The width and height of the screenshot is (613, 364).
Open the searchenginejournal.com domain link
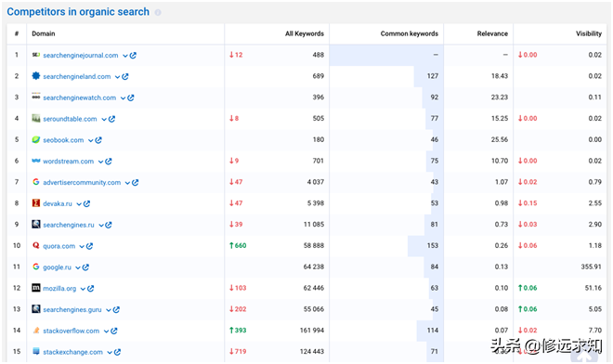(81, 56)
